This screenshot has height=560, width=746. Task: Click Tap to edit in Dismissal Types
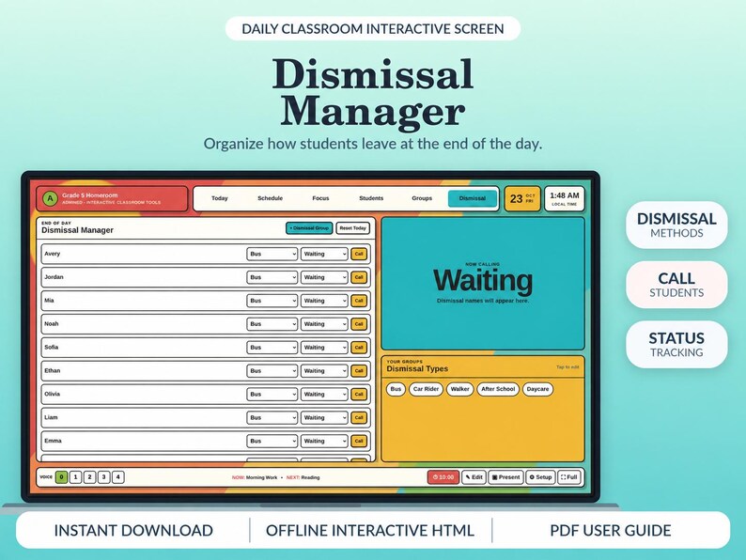567,367
